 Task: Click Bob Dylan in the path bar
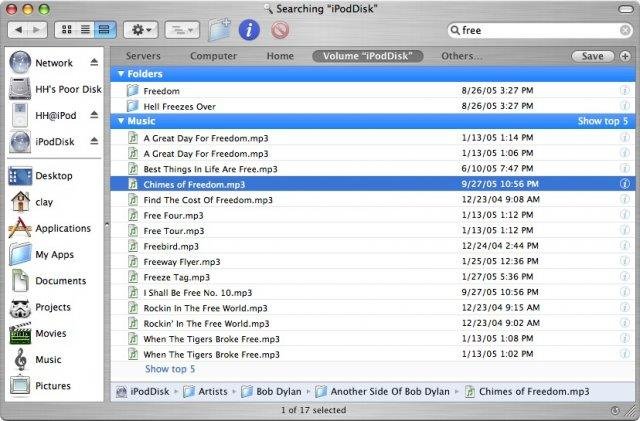click(x=271, y=392)
